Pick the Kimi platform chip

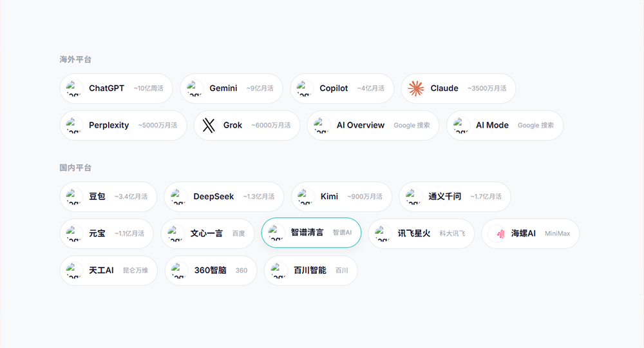point(342,197)
